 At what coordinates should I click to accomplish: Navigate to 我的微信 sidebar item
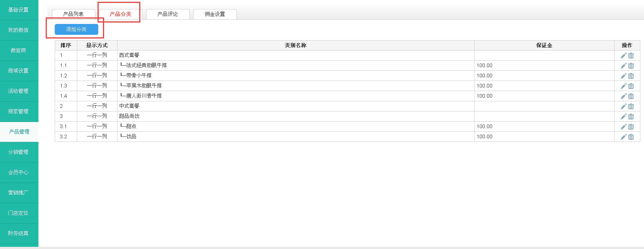(18, 30)
